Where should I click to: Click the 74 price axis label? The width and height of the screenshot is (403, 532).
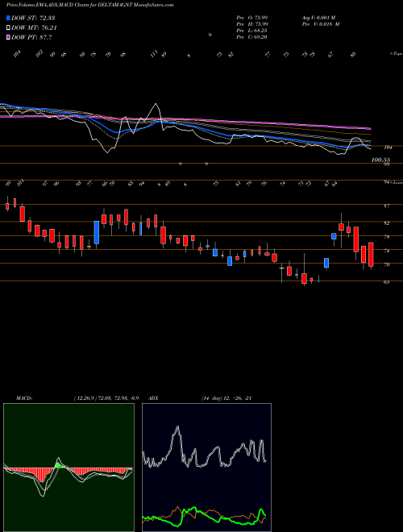387,251
